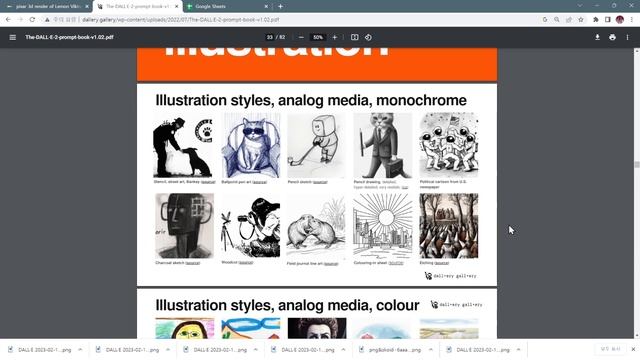Click Show all downloads button

pos(611,349)
